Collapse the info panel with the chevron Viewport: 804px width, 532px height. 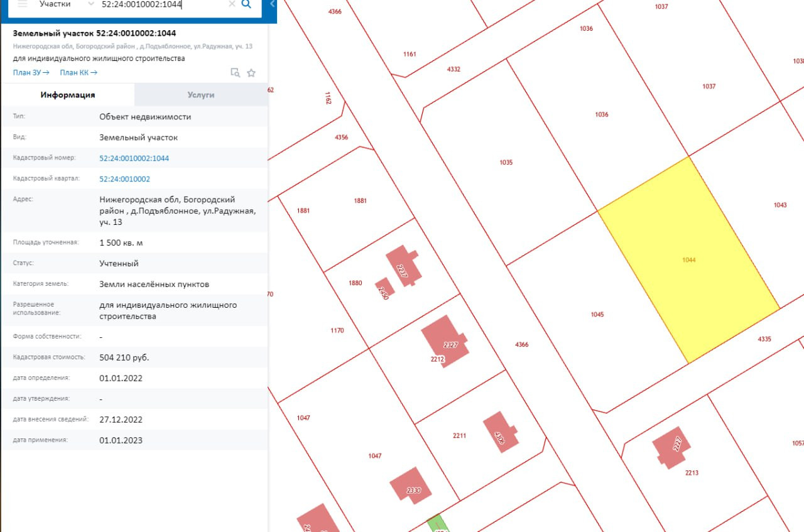(272, 4)
